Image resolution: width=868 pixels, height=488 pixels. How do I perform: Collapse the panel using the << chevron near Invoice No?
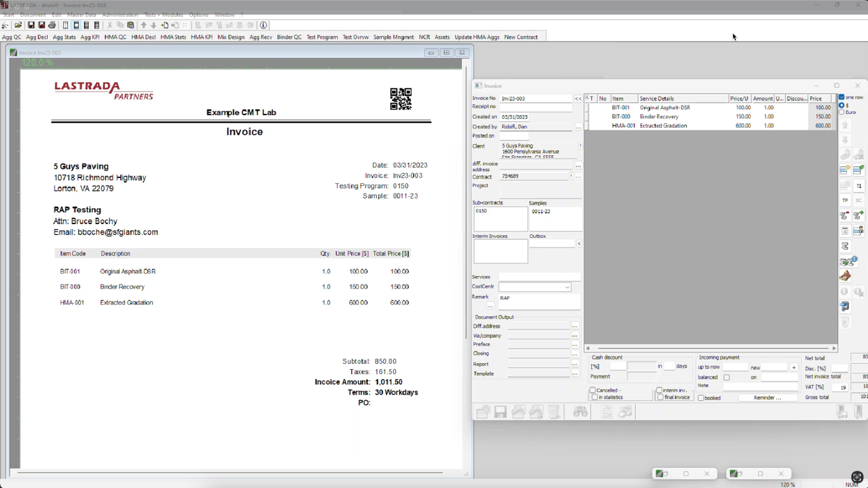click(x=578, y=99)
